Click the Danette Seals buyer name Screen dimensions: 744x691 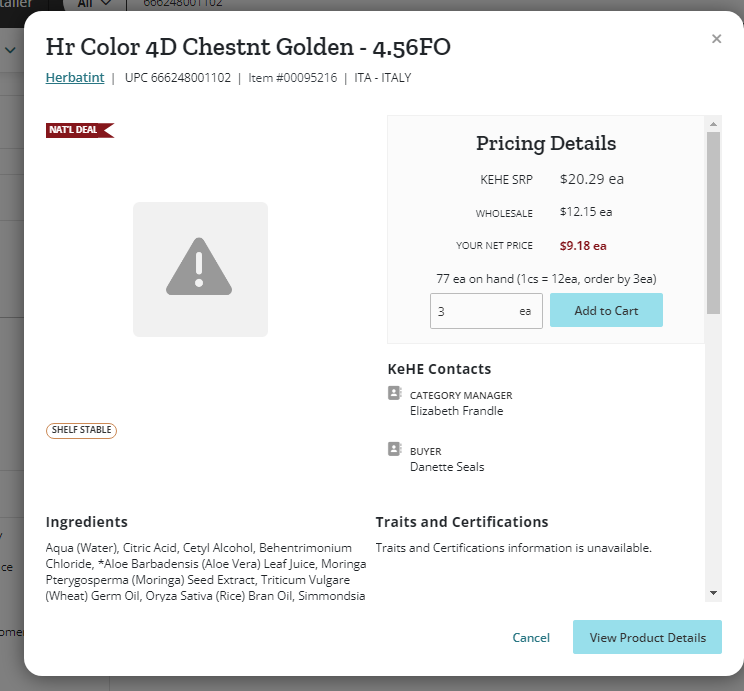447,467
